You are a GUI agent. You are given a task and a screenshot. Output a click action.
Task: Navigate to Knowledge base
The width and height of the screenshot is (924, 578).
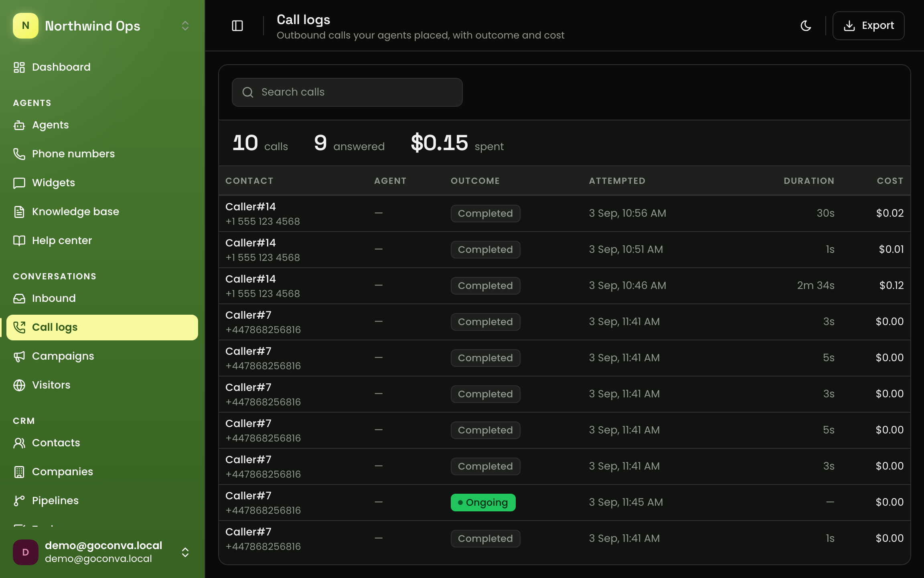pyautogui.click(x=102, y=212)
